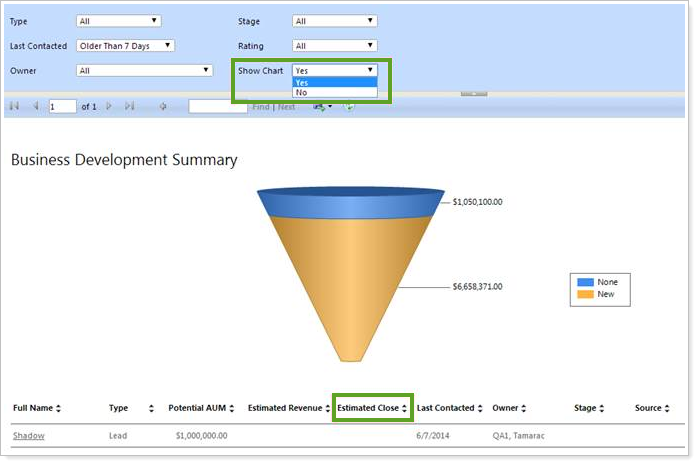Jump to last report page

point(130,106)
